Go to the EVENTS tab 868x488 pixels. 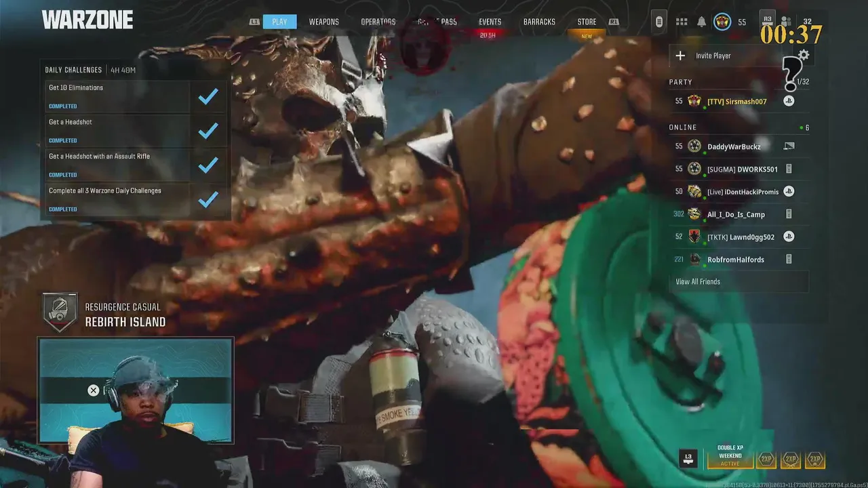(x=490, y=22)
